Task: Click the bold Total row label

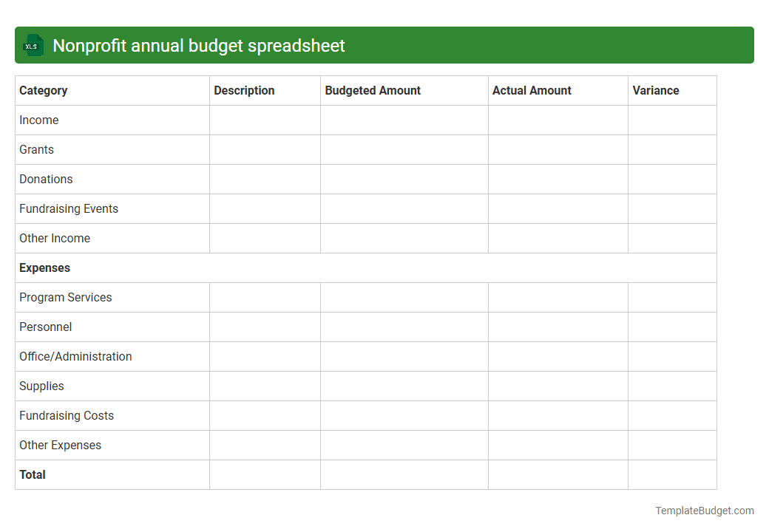Action: click(x=33, y=474)
